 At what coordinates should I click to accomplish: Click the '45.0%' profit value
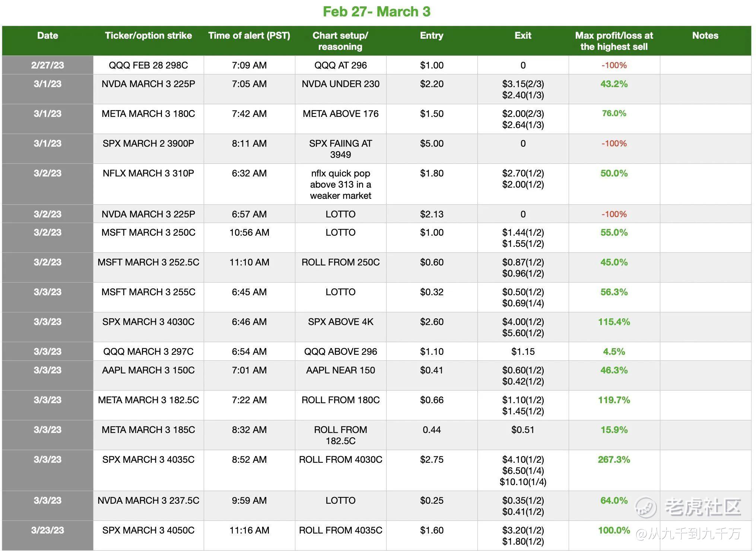pyautogui.click(x=614, y=262)
